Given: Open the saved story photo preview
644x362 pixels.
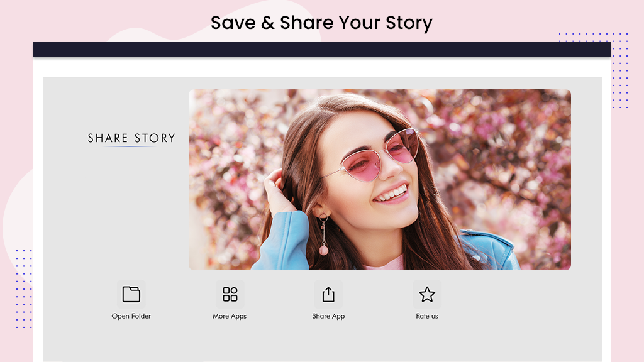Looking at the screenshot, I should pyautogui.click(x=379, y=180).
